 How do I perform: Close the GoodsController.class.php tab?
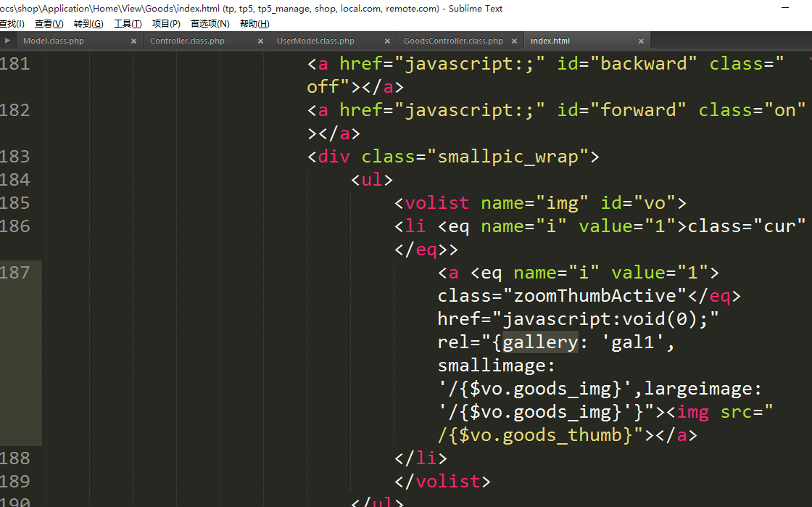tap(514, 41)
